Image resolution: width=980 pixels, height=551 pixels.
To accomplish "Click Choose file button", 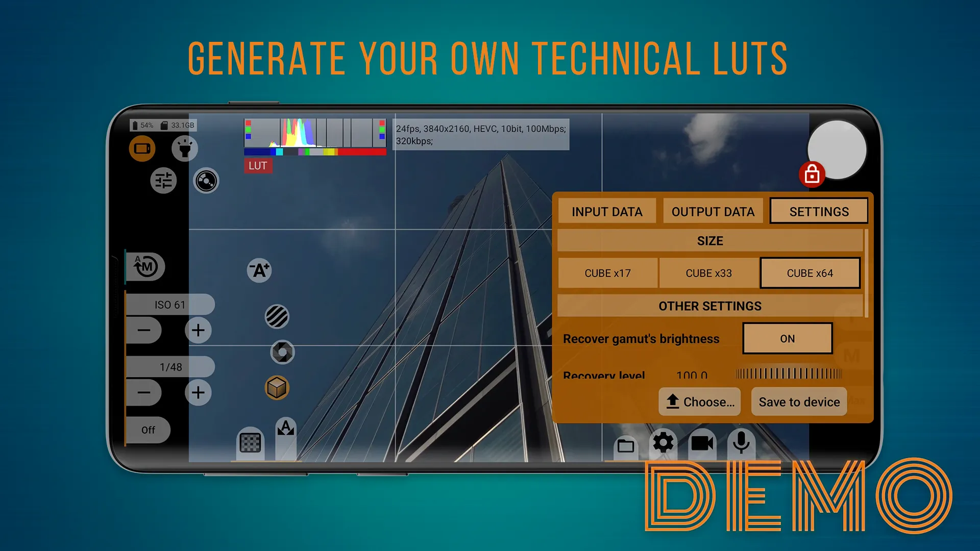I will coord(700,402).
